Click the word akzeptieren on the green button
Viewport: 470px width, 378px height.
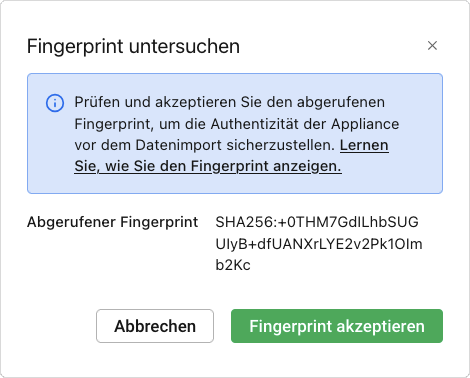(x=380, y=327)
